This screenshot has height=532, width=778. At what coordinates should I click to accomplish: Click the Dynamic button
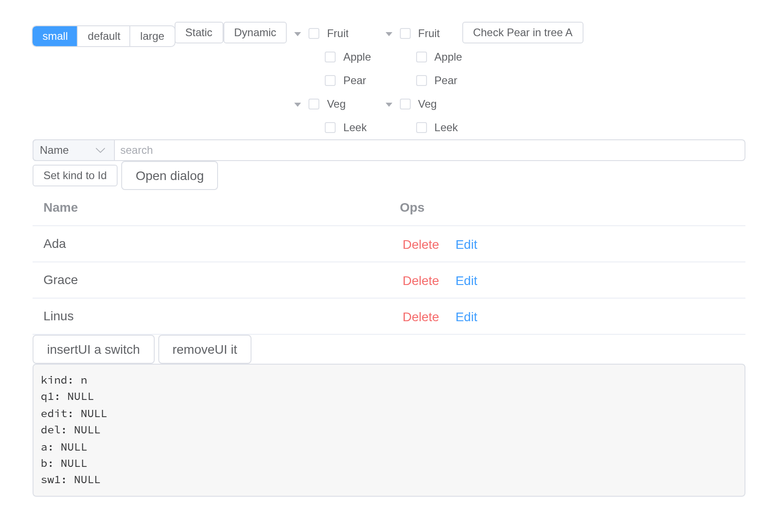(x=255, y=33)
